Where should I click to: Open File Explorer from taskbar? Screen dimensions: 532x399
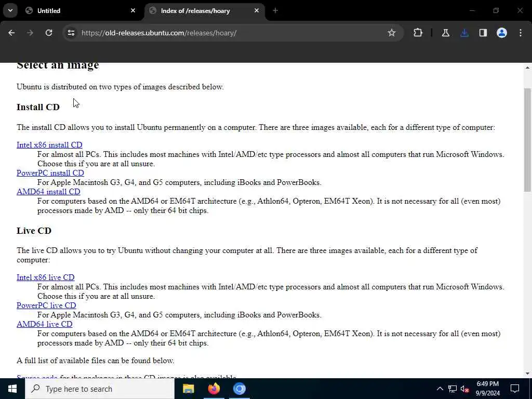click(188, 389)
